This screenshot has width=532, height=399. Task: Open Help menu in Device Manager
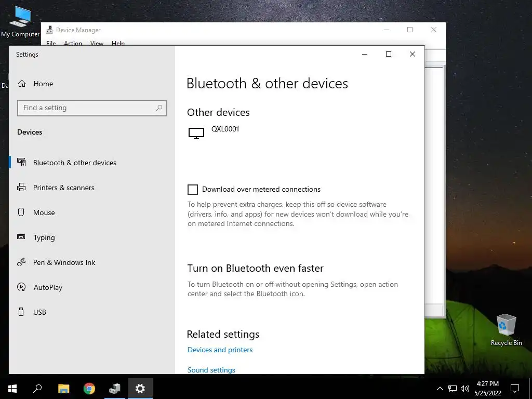coord(118,43)
